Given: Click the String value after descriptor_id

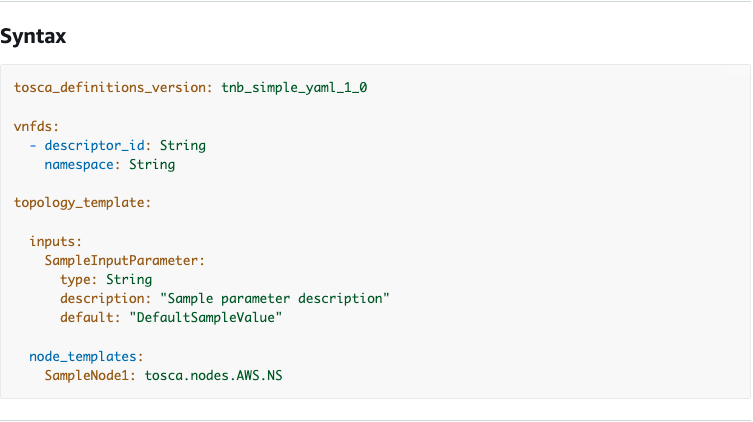Looking at the screenshot, I should pos(182,145).
